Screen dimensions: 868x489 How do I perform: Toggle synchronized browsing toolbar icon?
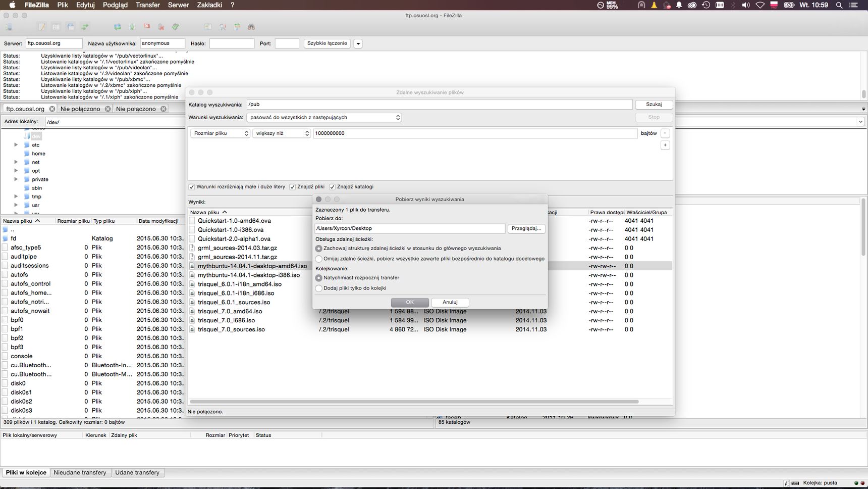pyautogui.click(x=237, y=27)
